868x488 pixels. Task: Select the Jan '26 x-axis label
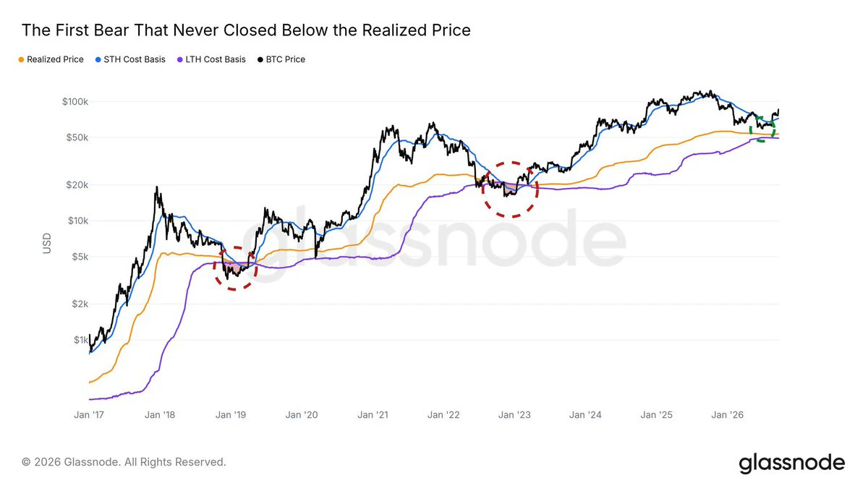pyautogui.click(x=728, y=415)
